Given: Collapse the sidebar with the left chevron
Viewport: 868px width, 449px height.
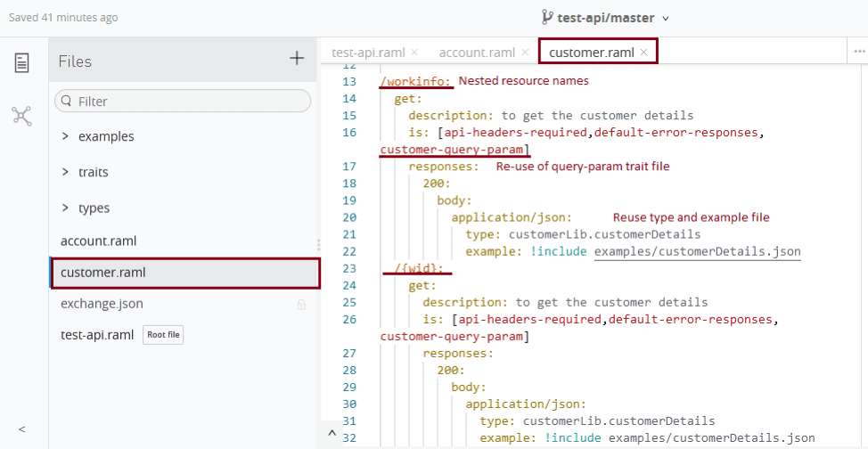Looking at the screenshot, I should tap(22, 429).
